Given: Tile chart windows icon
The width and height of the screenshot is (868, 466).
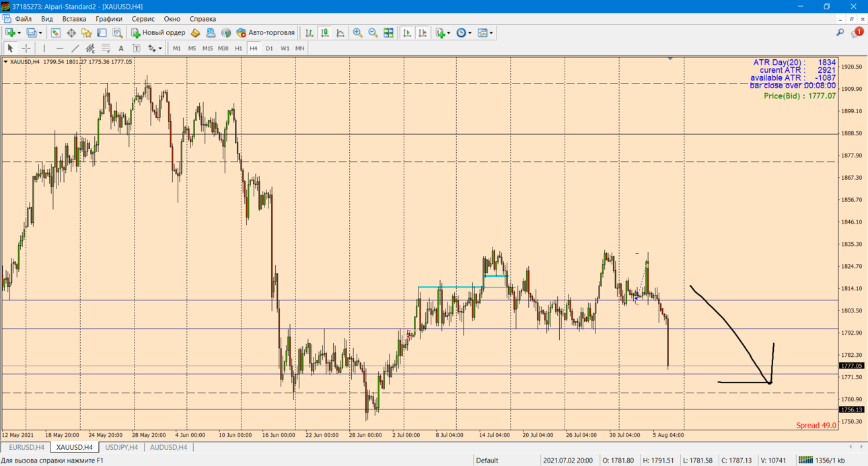Looking at the screenshot, I should (388, 32).
